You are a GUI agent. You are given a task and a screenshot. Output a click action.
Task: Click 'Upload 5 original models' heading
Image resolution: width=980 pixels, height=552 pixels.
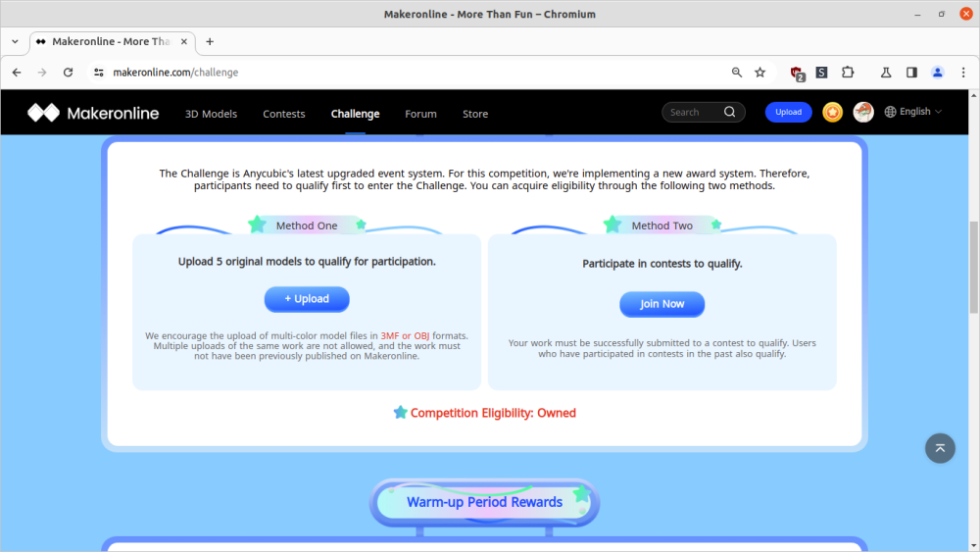click(x=307, y=262)
